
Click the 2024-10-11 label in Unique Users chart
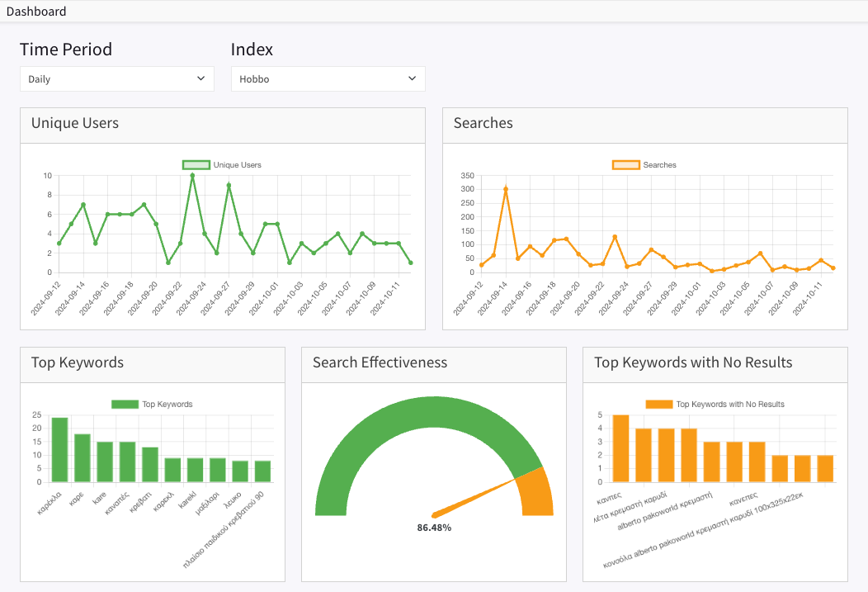click(386, 299)
